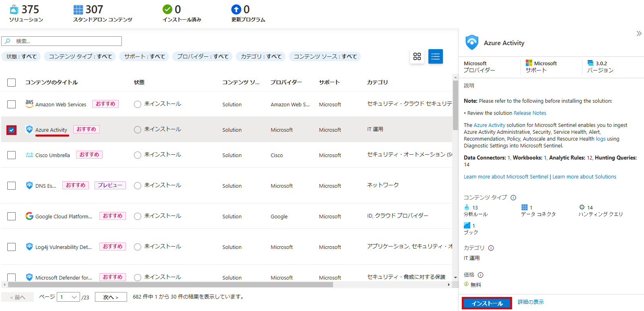Click the Microsoft logo beside サポート

529,63
